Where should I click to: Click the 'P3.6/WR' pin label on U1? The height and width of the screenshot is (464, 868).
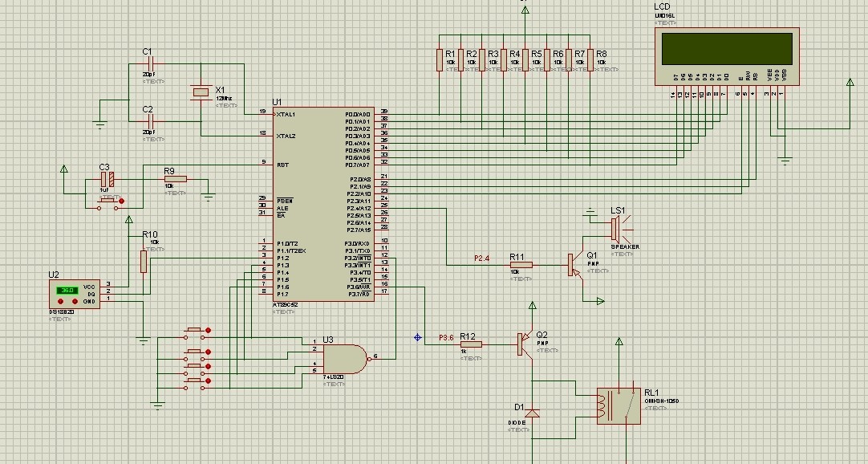[359, 287]
